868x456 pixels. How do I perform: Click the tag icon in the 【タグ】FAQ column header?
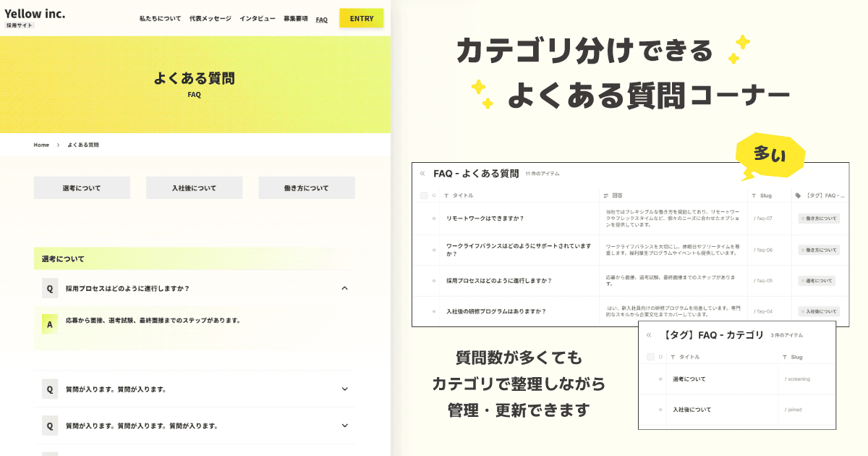pos(798,195)
